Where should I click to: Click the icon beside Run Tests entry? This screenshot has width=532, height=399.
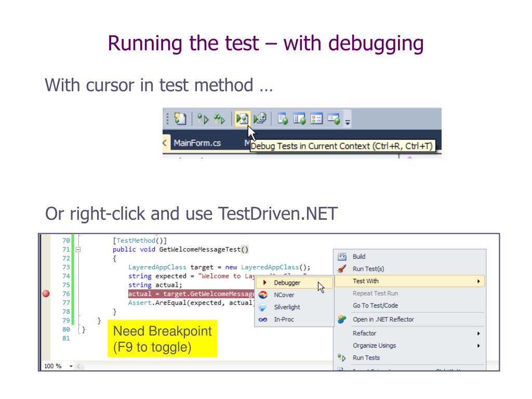tap(342, 357)
